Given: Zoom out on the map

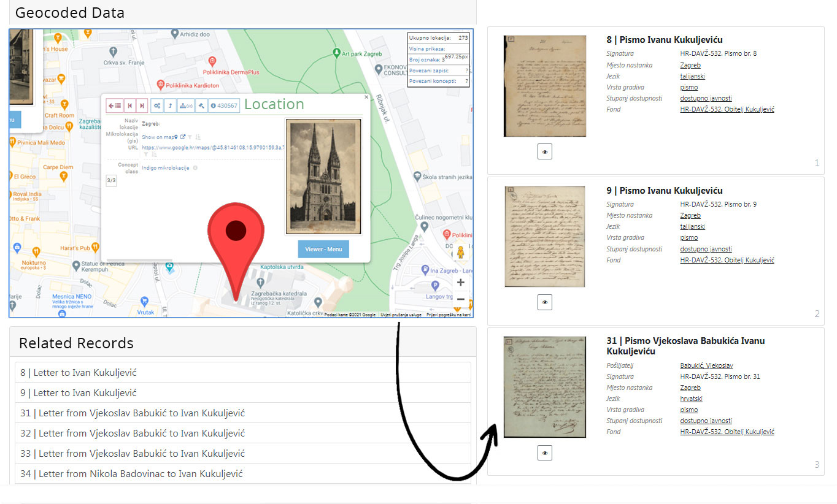Looking at the screenshot, I should pos(461,299).
